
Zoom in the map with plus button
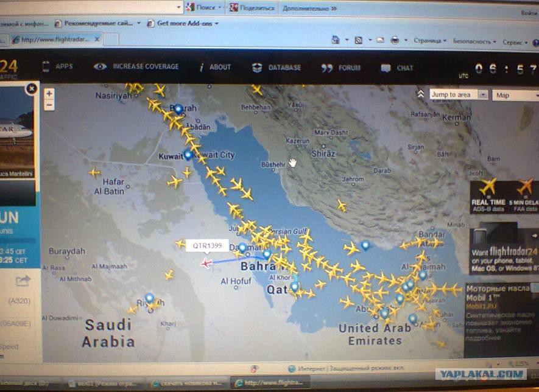coord(49,94)
